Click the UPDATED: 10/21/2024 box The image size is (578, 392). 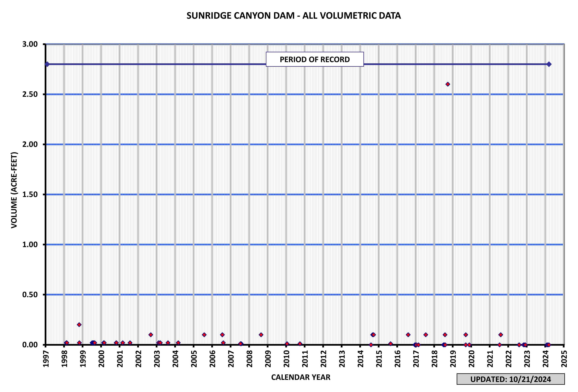[x=511, y=379]
